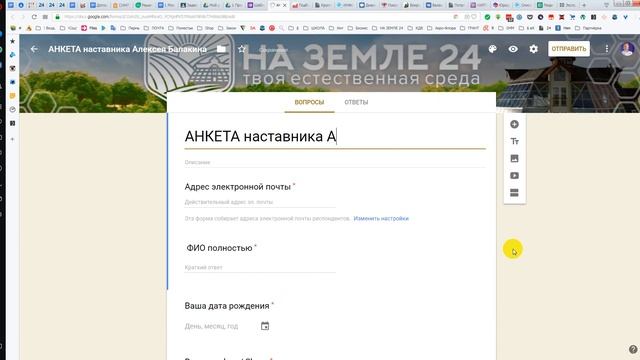
Task: Reload the page in the browser toolbar
Action: click(34, 17)
